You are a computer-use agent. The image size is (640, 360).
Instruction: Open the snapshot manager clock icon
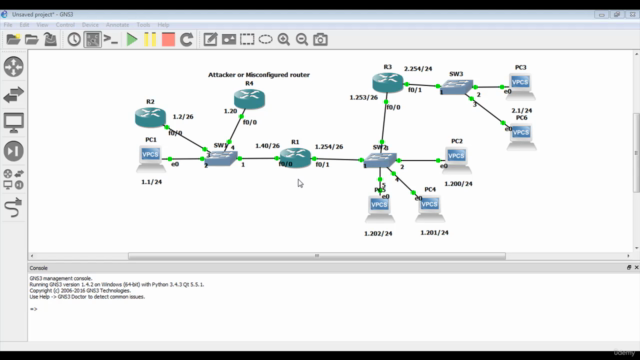point(74,40)
